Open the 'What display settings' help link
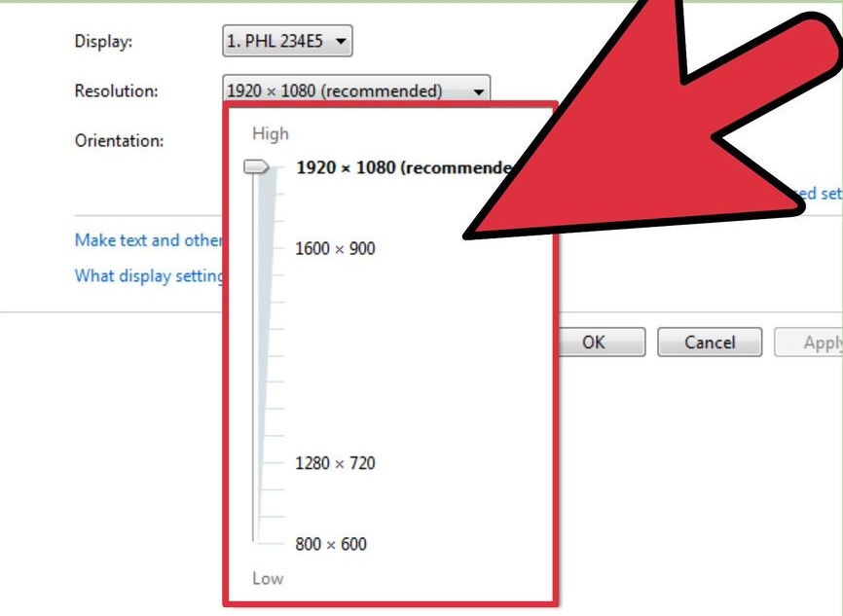Screen dimensions: 843x616 click(x=148, y=275)
